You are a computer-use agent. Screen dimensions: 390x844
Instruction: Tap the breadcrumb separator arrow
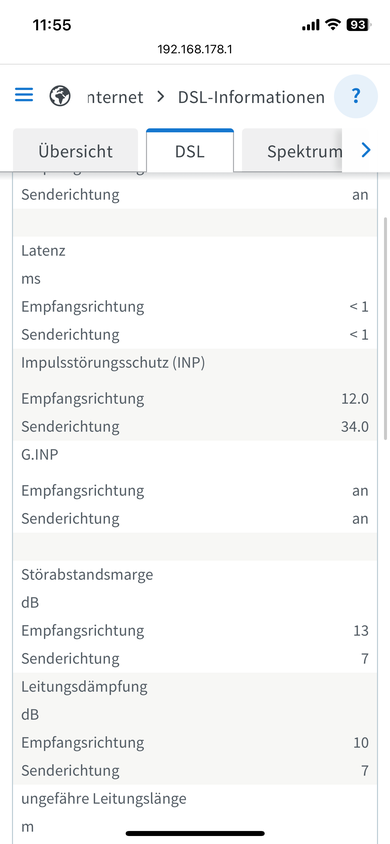coord(160,97)
